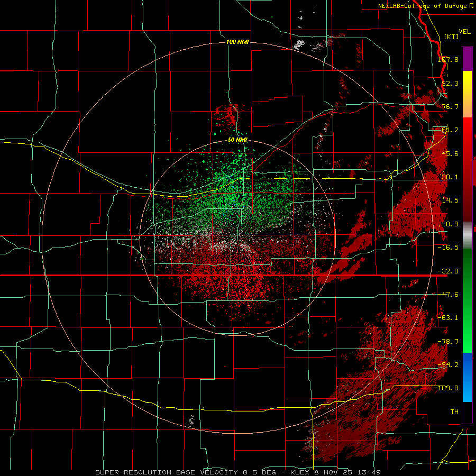The height and width of the screenshot is (476, 476).
Task: Click the 100 NMI range ring label
Action: [237, 42]
